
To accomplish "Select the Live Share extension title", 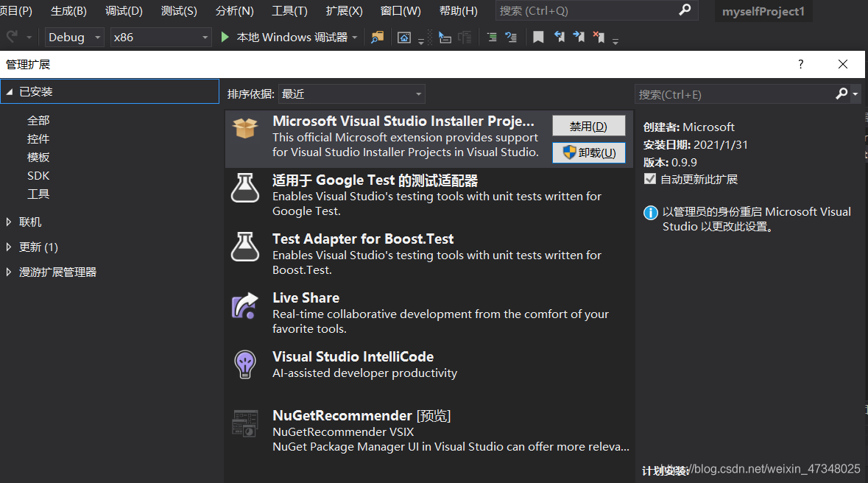I will coord(306,297).
